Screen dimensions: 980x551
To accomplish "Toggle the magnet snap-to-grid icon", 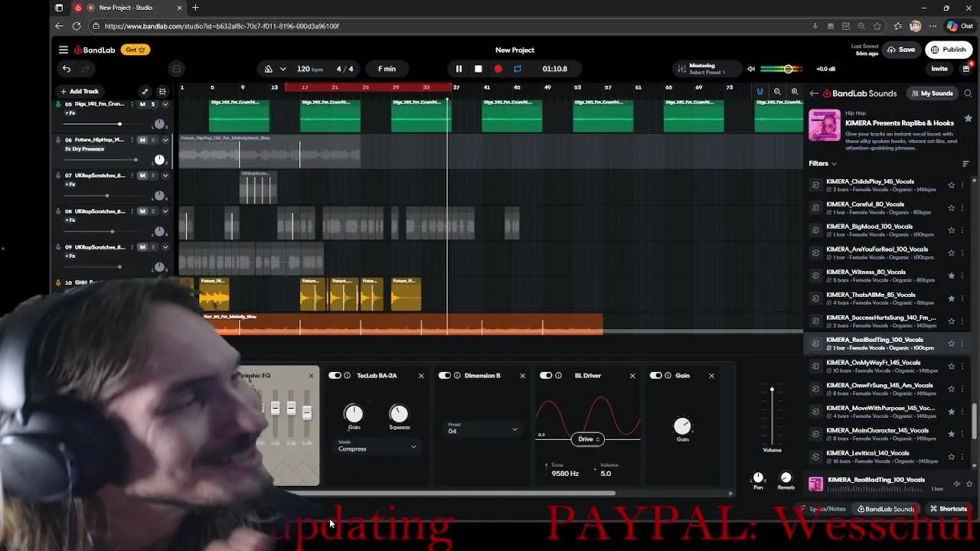I will 759,92.
